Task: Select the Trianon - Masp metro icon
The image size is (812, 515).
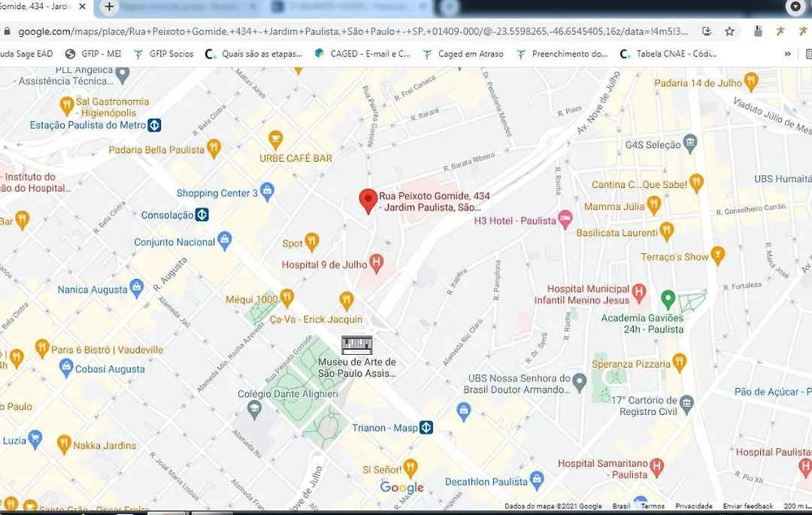Action: click(x=426, y=428)
